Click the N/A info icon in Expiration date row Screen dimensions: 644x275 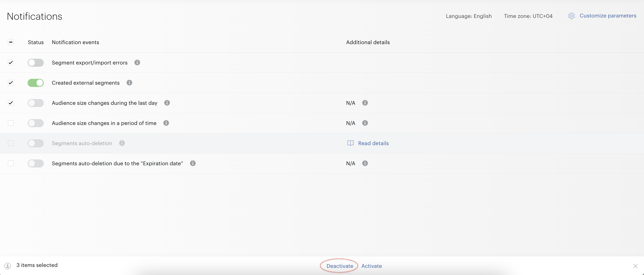(365, 163)
